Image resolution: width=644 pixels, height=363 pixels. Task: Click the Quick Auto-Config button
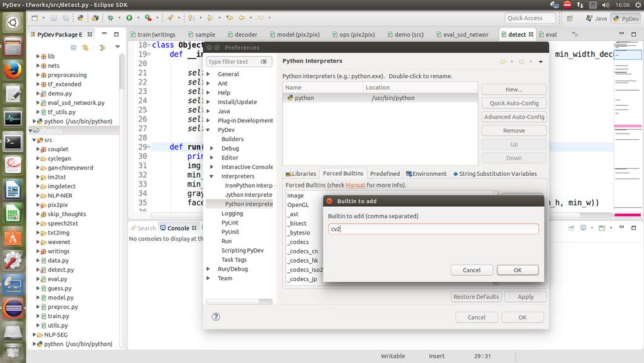514,103
